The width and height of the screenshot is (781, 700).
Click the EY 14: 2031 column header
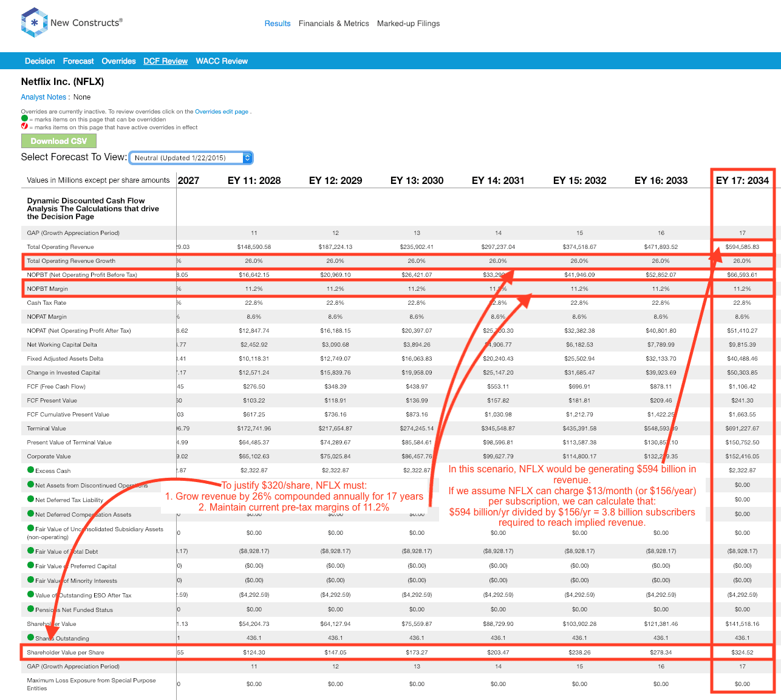click(498, 180)
